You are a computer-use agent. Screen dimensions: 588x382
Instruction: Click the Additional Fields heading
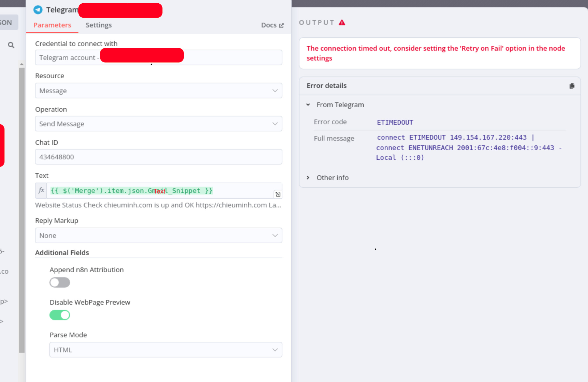62,252
